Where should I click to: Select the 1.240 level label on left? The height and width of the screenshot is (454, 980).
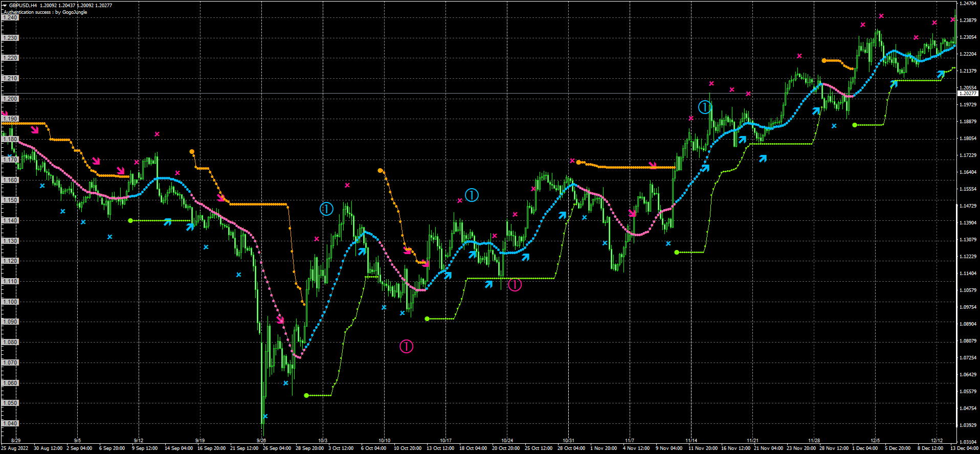10,17
